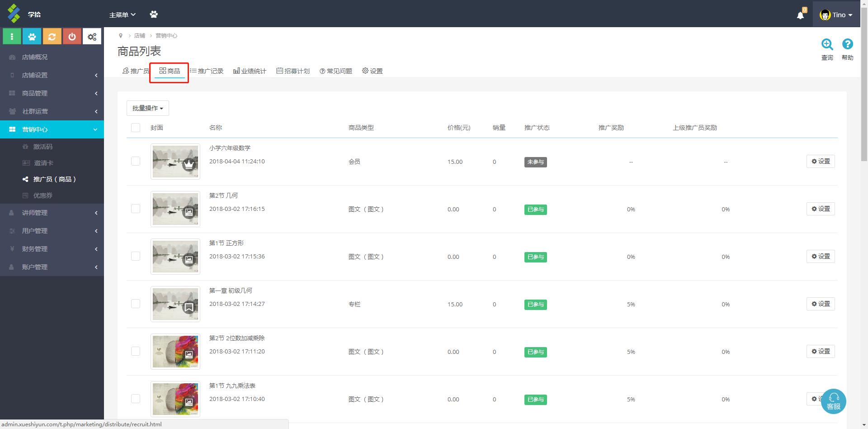This screenshot has width=868, height=429.
Task: Click the green vertical dots icon button
Action: 12,37
